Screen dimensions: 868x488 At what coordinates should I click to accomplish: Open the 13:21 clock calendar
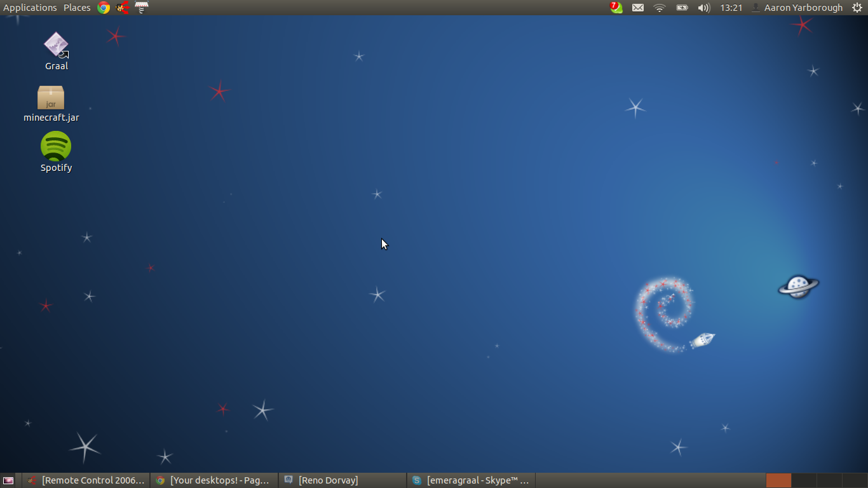pyautogui.click(x=731, y=8)
